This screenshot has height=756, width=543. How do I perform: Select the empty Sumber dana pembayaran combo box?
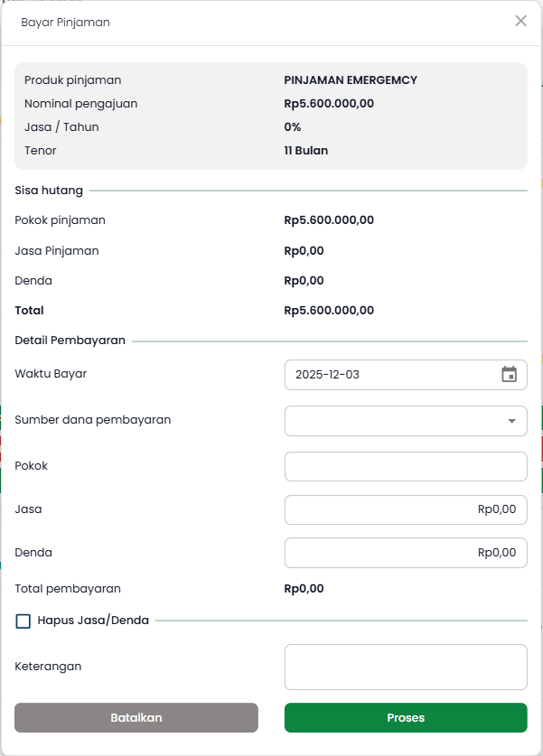coord(406,421)
